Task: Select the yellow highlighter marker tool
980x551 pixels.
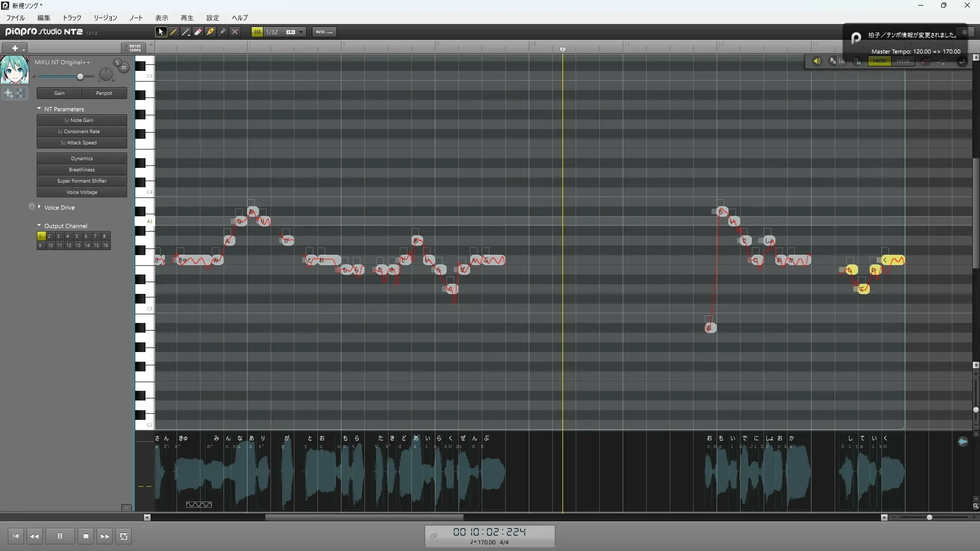Action: tap(210, 32)
